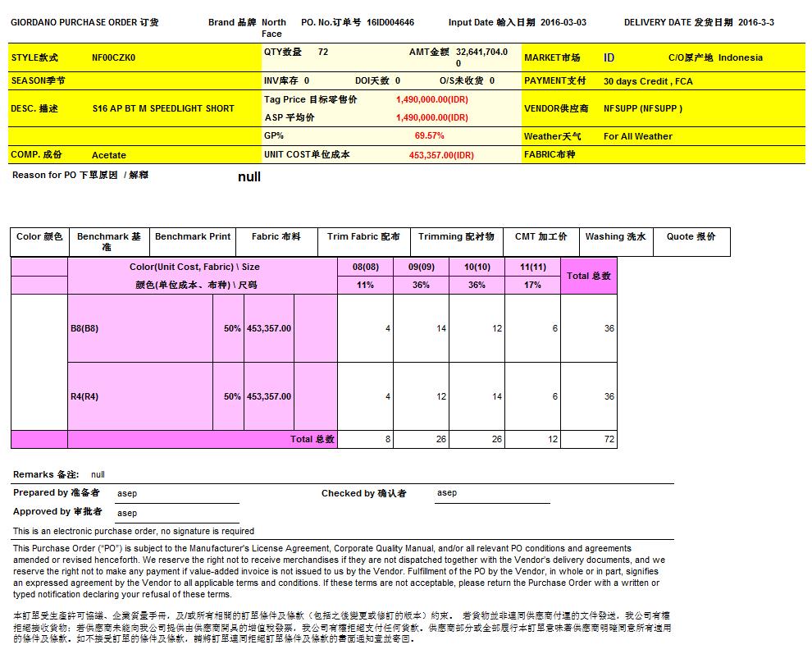Click the grand total quantity 72 cell

pyautogui.click(x=609, y=439)
